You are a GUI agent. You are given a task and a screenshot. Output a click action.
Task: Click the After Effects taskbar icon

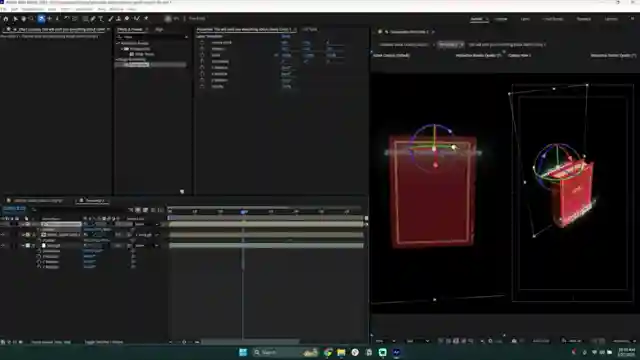point(396,352)
